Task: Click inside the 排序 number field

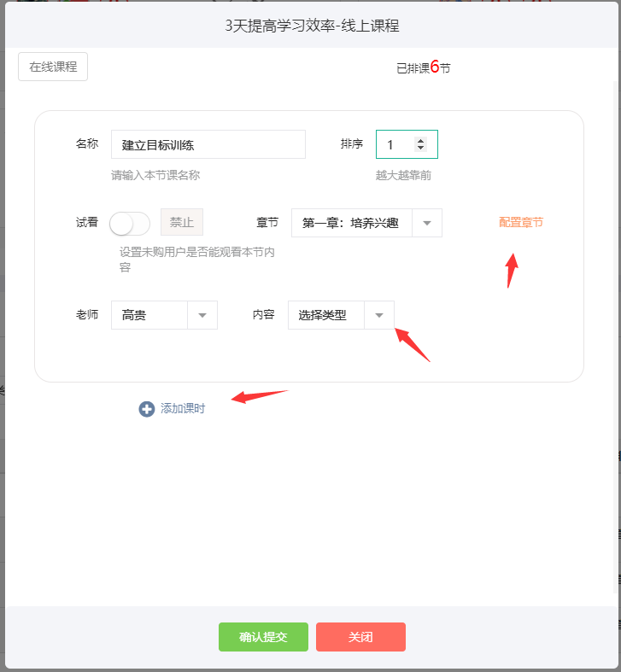Action: click(407, 144)
